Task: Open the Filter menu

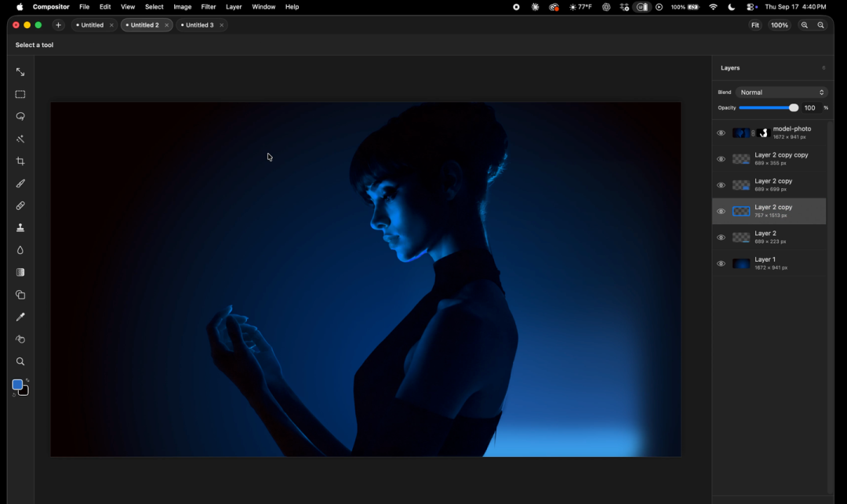Action: [209, 7]
